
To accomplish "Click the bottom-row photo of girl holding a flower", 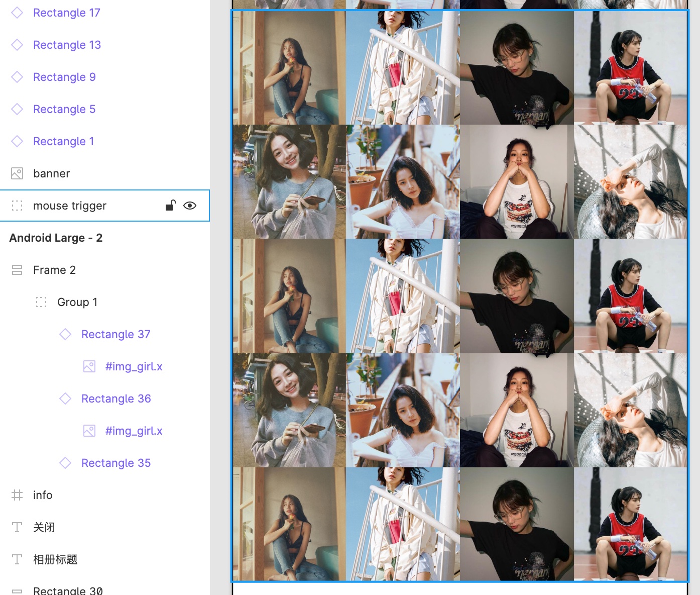I will click(289, 524).
